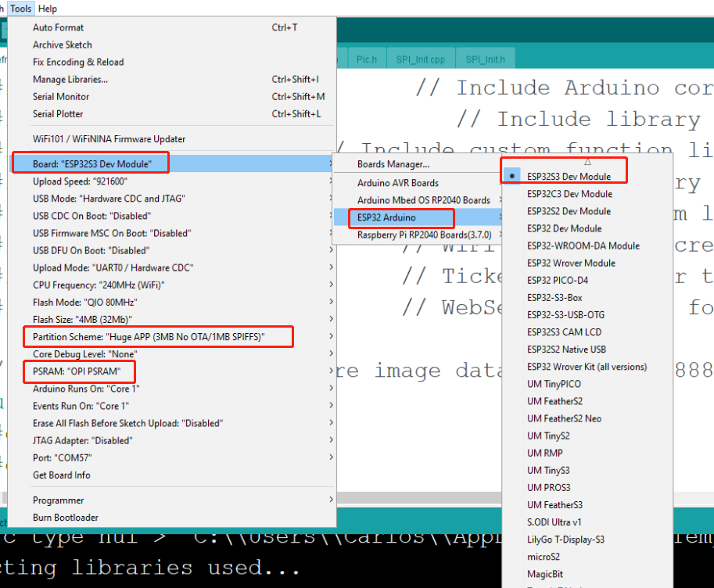Expand Upload Mode UART0 / Hardware CDC

172,268
